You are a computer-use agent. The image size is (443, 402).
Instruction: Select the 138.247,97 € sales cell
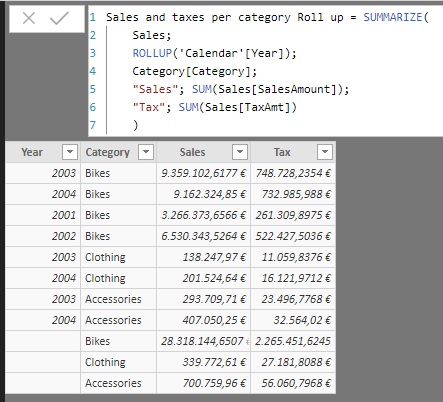coord(203,257)
